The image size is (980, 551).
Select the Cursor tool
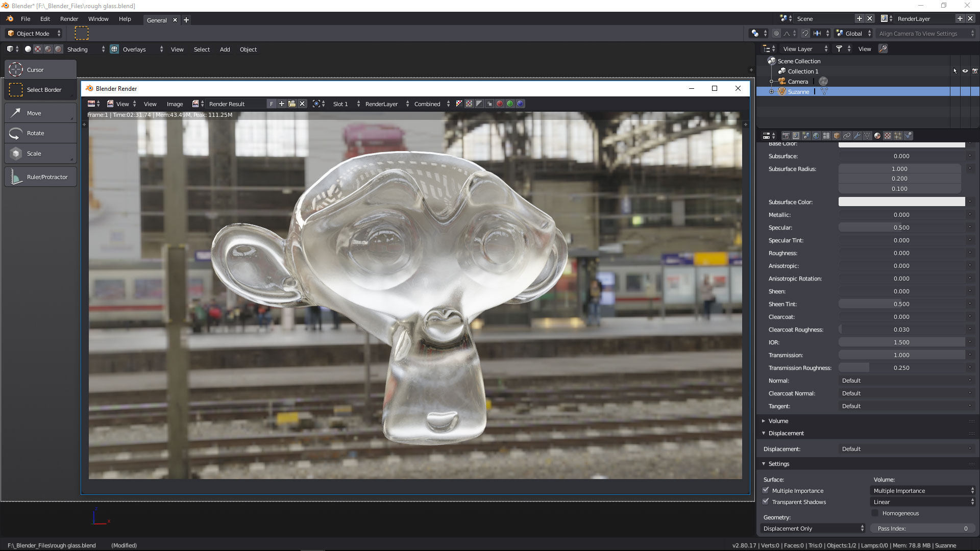(x=40, y=69)
